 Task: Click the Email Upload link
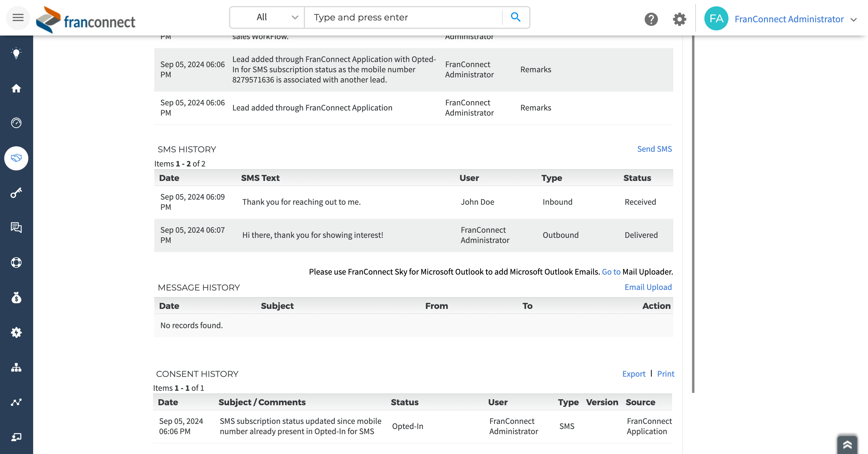coord(648,287)
